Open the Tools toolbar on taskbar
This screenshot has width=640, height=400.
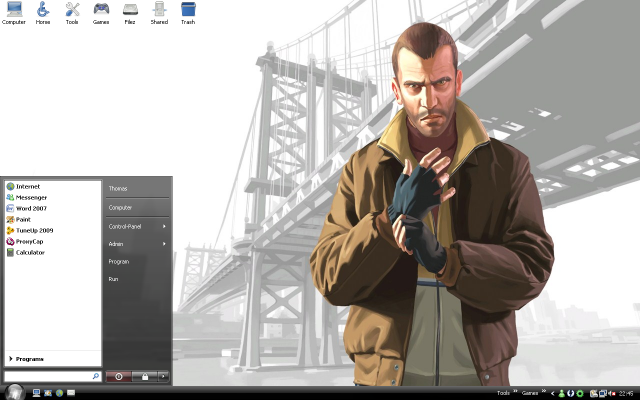click(503, 393)
